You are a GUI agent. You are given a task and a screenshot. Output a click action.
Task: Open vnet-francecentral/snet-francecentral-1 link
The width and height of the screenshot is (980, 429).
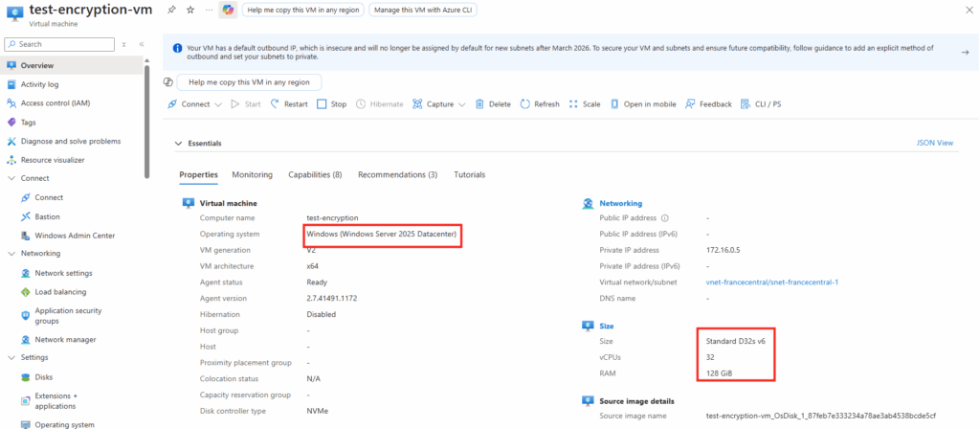(771, 282)
